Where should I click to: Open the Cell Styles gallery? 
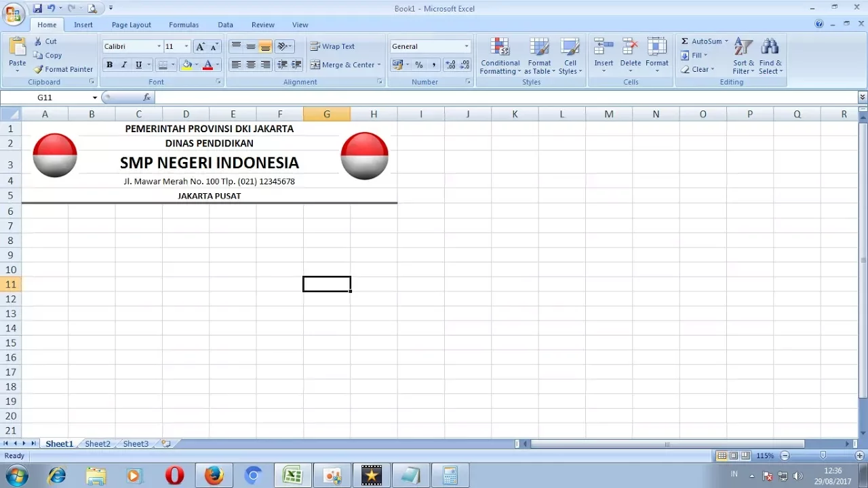(x=570, y=56)
